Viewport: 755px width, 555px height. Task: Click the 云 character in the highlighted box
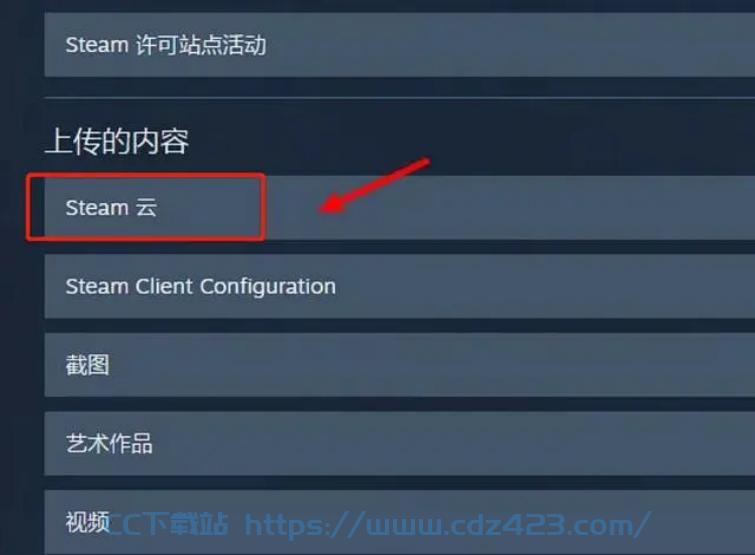click(x=146, y=207)
